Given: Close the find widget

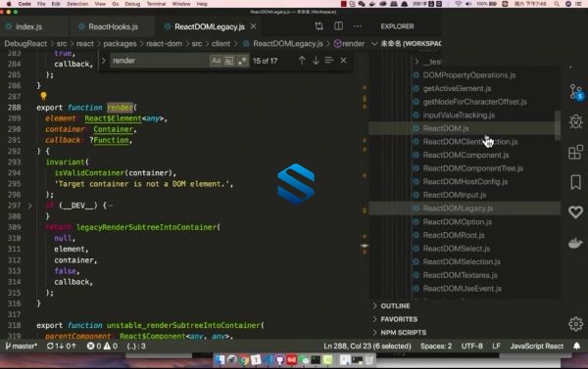Looking at the screenshot, I should coord(343,61).
